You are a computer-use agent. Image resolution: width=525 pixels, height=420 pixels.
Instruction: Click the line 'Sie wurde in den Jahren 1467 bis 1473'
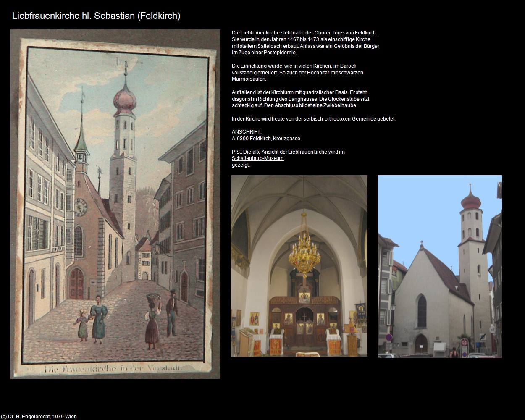point(301,39)
